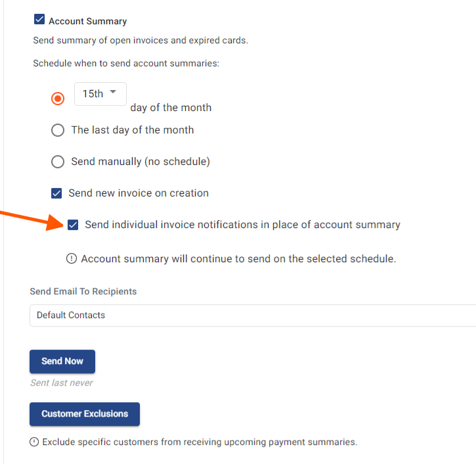476x464 pixels.
Task: Click Send new invoice on creation label
Action: pos(139,193)
